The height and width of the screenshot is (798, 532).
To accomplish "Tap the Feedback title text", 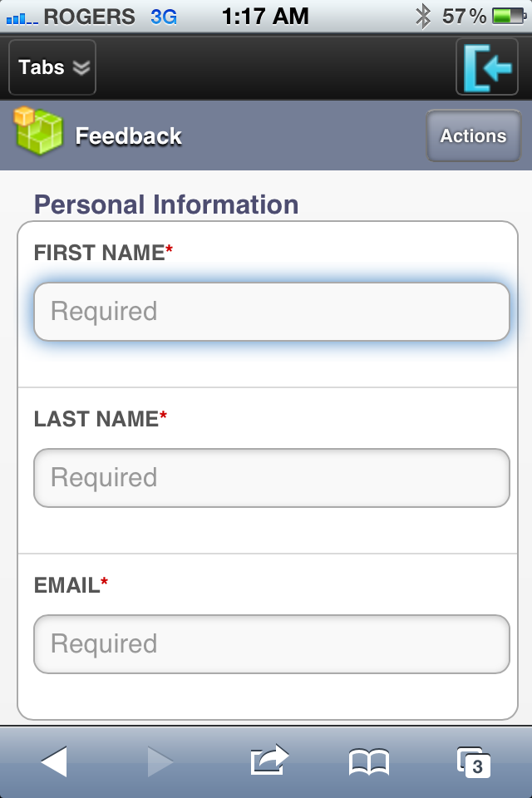I will pyautogui.click(x=128, y=136).
